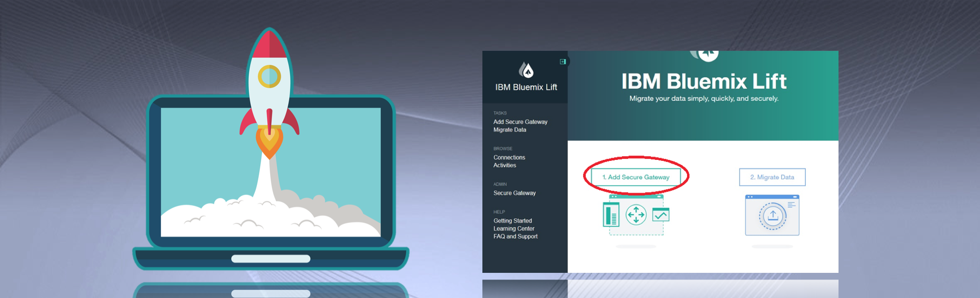Click the circular upload arrow illustration
This screenshot has height=298, width=980.
[x=773, y=216]
